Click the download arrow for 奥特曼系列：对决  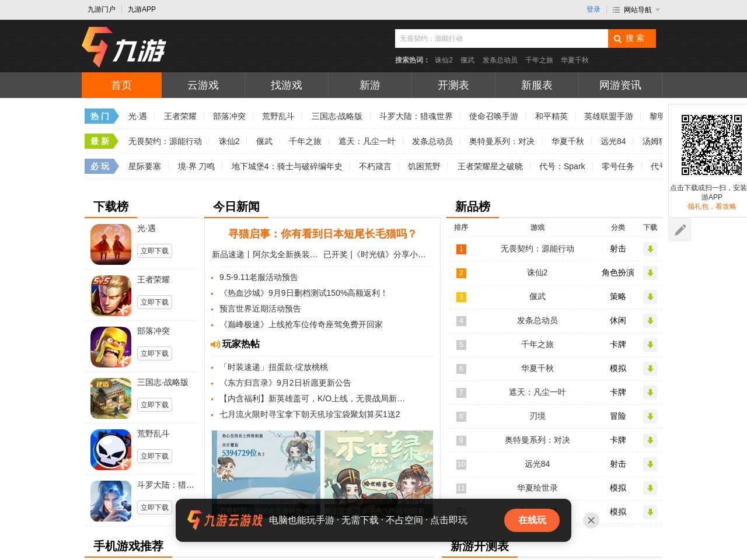pyautogui.click(x=650, y=440)
